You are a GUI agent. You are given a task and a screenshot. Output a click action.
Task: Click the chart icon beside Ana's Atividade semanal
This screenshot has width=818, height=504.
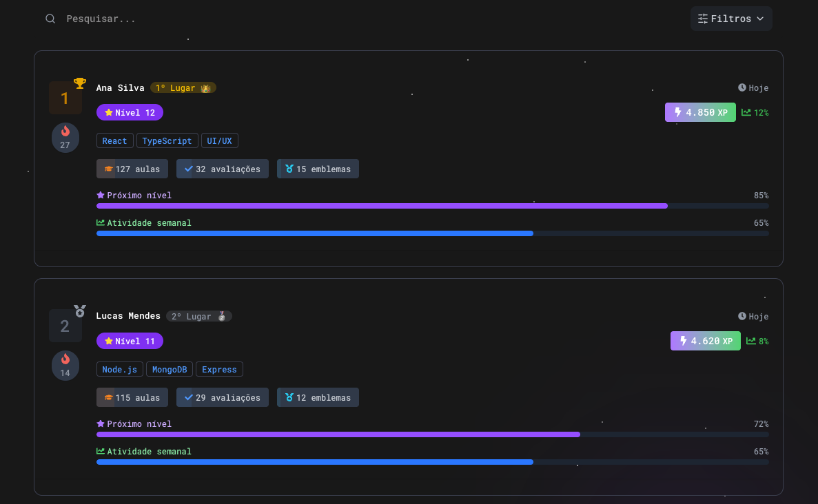coord(101,222)
